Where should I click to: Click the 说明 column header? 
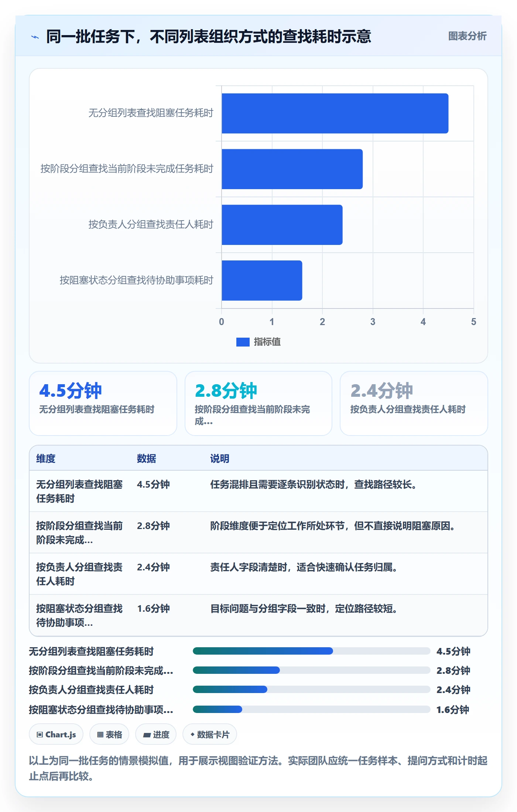(220, 458)
